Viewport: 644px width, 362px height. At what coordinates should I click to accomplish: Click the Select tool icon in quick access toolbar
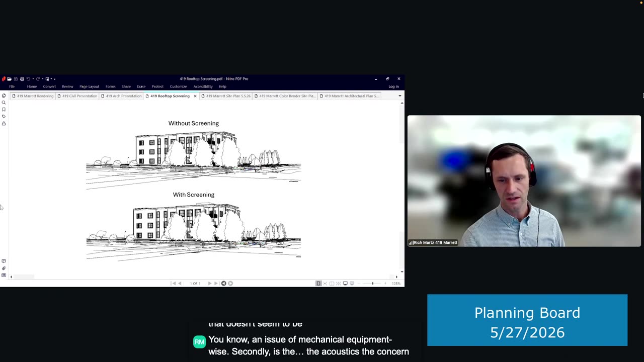point(47,79)
